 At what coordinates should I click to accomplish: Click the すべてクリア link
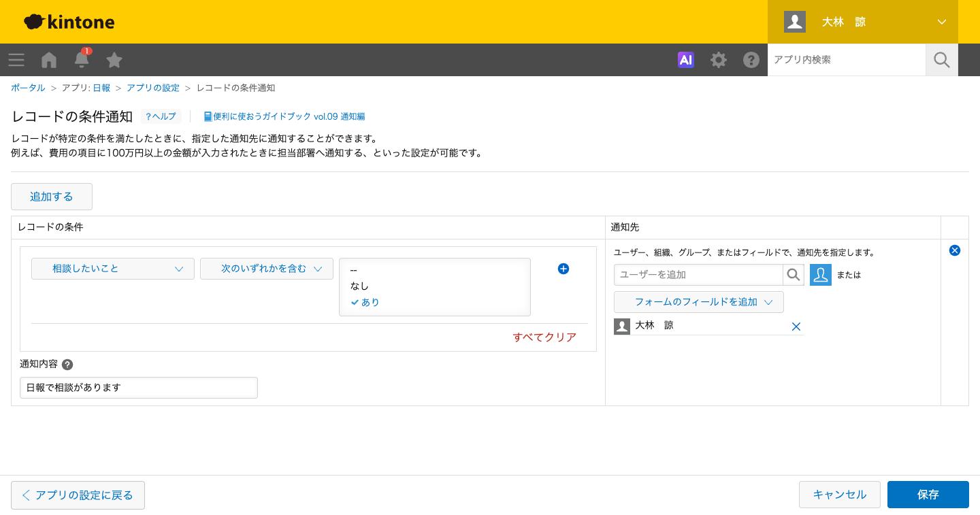[x=544, y=337]
